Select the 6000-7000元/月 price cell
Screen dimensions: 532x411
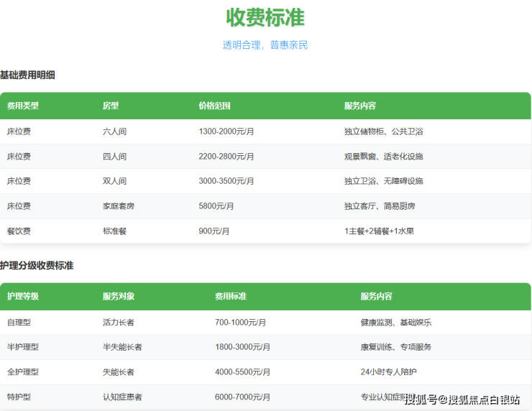pos(242,397)
